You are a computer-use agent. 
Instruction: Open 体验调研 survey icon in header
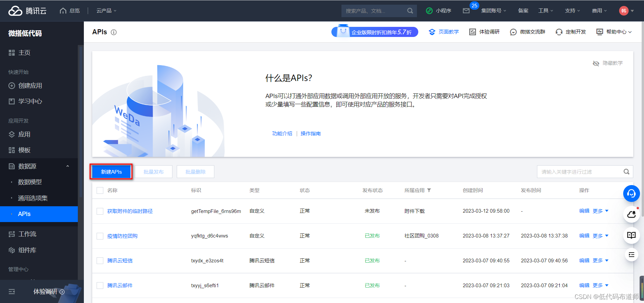[x=472, y=32]
